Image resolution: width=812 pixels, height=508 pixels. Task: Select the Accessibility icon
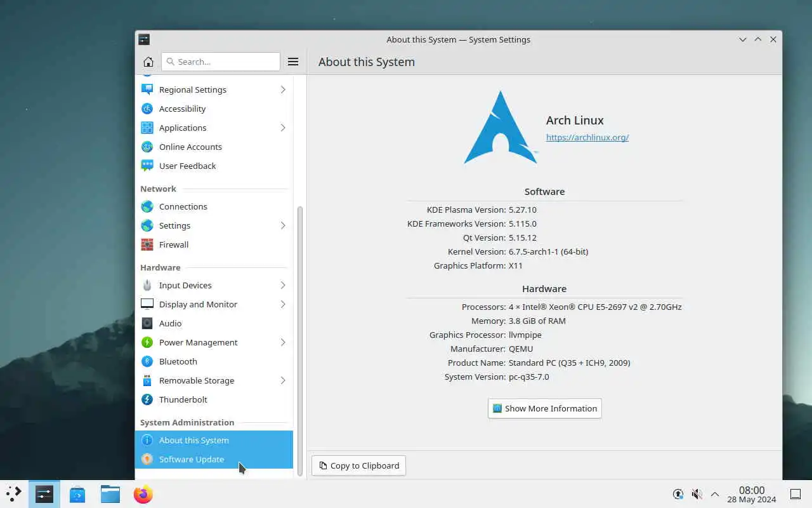click(147, 109)
